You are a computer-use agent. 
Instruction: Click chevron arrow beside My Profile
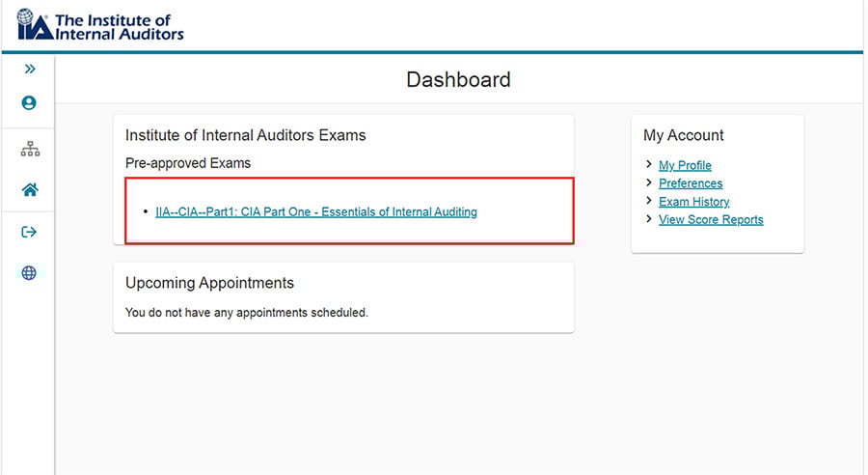[649, 164]
